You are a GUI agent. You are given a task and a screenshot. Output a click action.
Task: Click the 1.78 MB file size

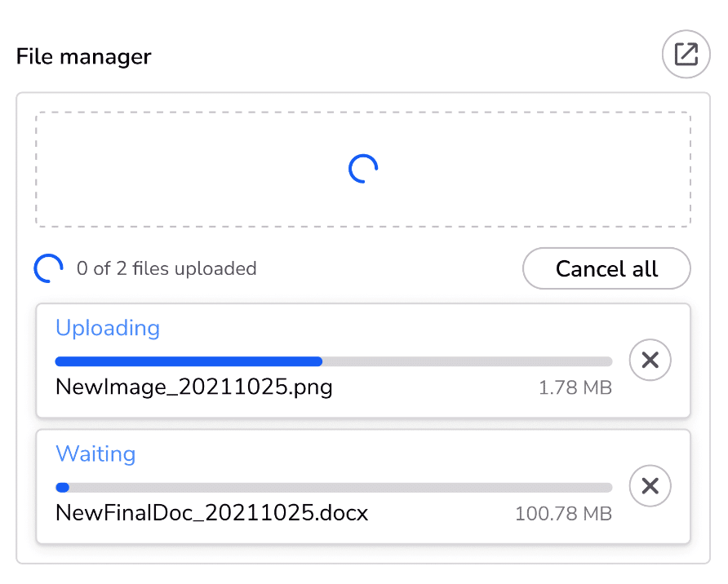pyautogui.click(x=575, y=388)
